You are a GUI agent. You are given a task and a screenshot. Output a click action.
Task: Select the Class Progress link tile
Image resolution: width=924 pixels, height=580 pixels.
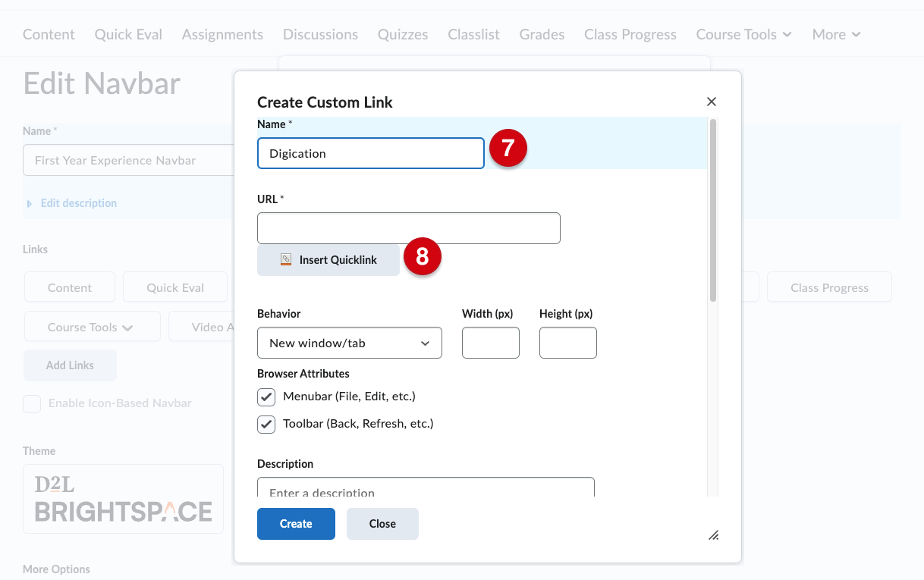click(829, 287)
